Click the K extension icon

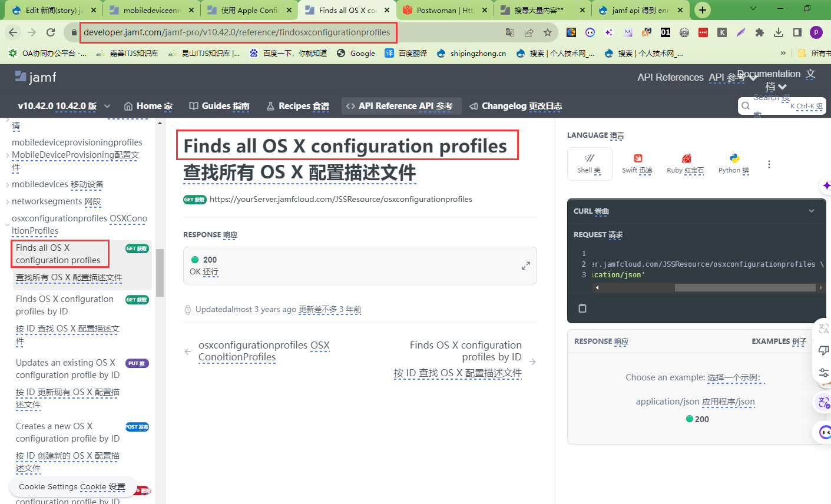722,32
